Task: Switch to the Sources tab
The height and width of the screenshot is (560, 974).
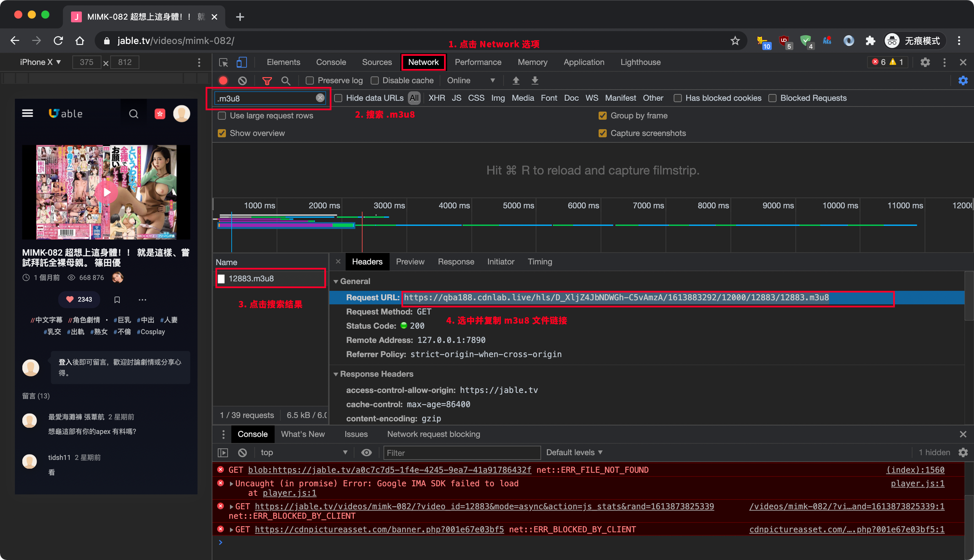Action: (377, 62)
